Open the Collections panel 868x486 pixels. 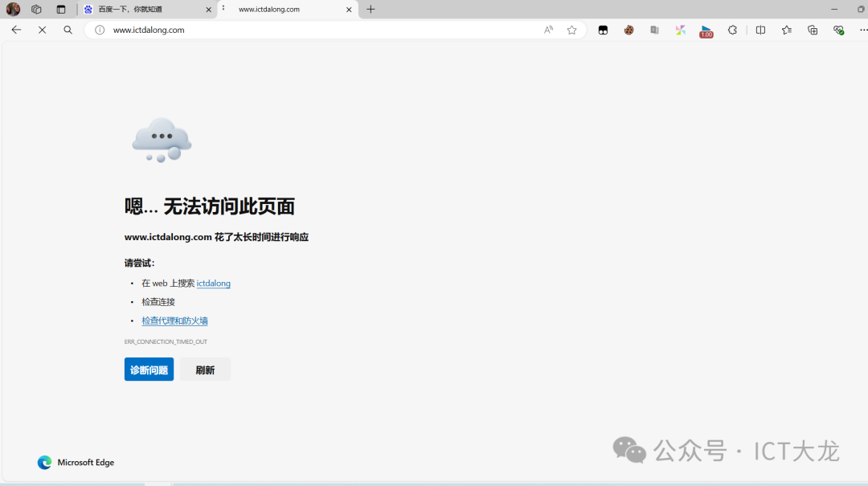pos(813,30)
